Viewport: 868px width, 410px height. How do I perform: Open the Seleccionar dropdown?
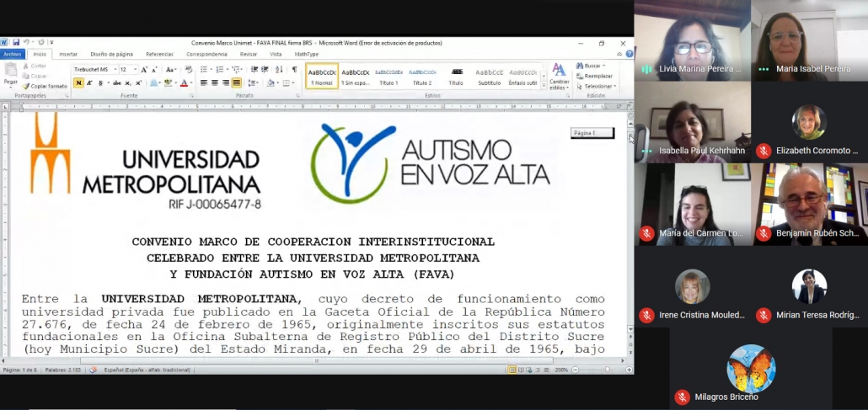click(596, 87)
